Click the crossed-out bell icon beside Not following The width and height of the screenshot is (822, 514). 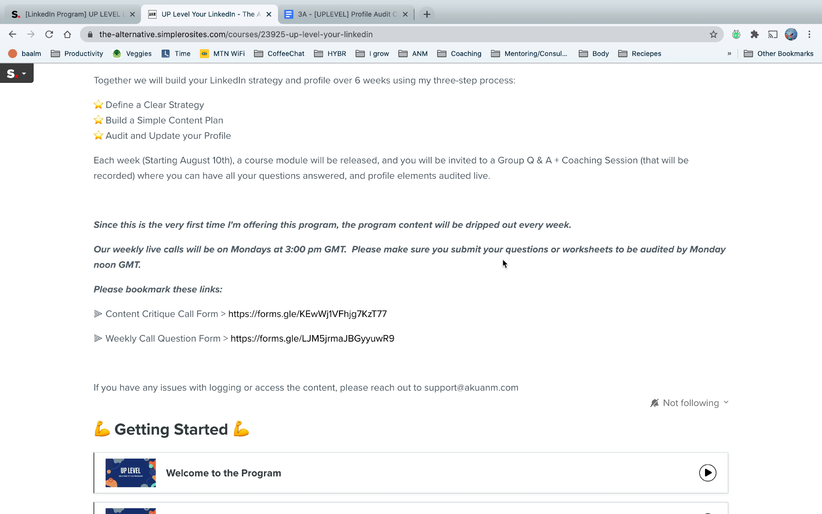point(654,403)
